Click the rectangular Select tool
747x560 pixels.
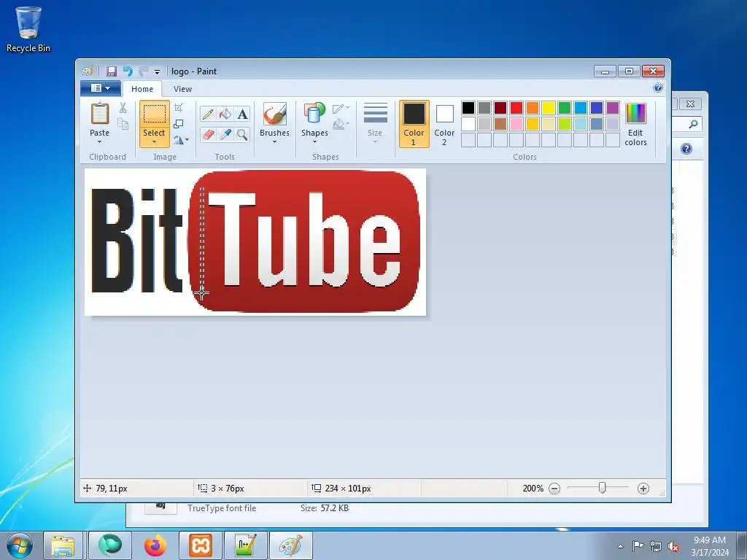coord(155,114)
